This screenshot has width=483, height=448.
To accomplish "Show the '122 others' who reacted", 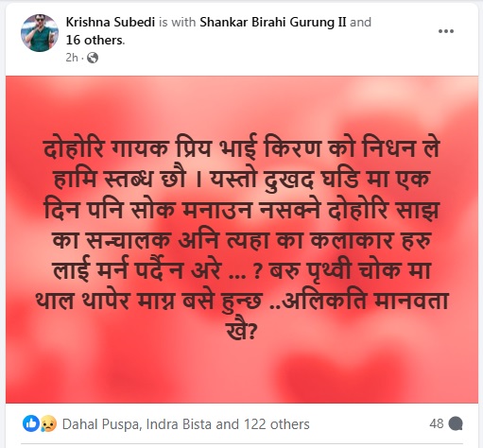I will 277,424.
